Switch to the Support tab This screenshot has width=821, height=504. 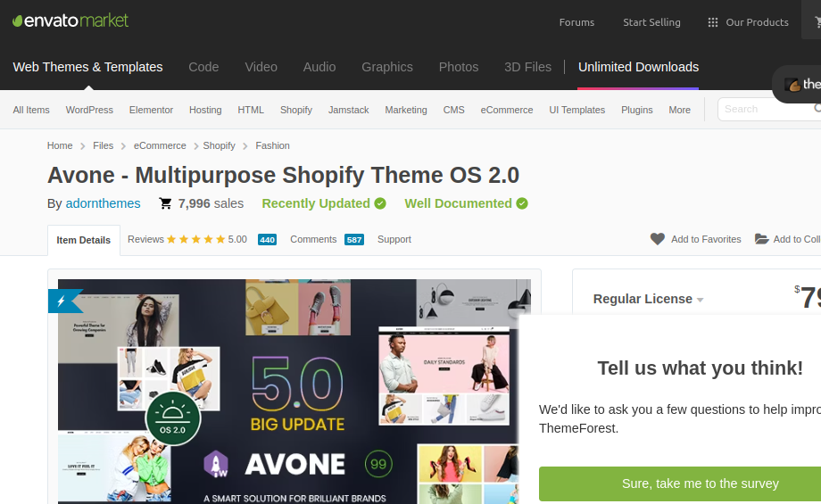(394, 239)
